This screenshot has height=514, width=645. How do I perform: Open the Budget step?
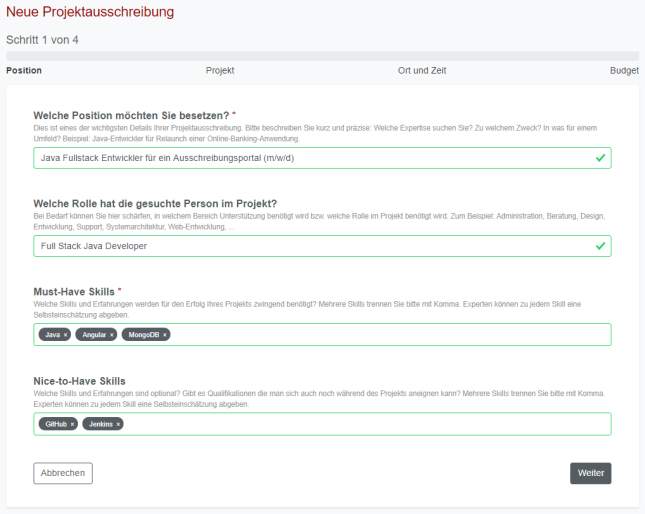pos(624,71)
